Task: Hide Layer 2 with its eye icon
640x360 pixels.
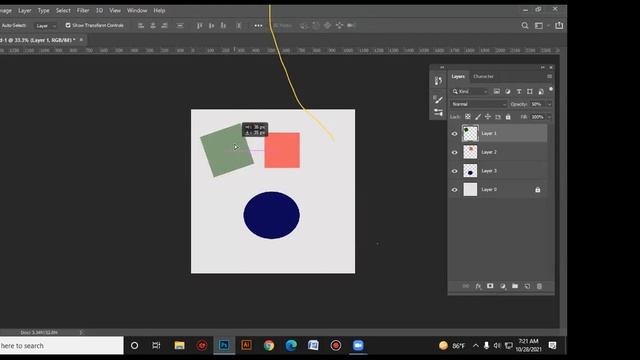Action: (x=454, y=152)
